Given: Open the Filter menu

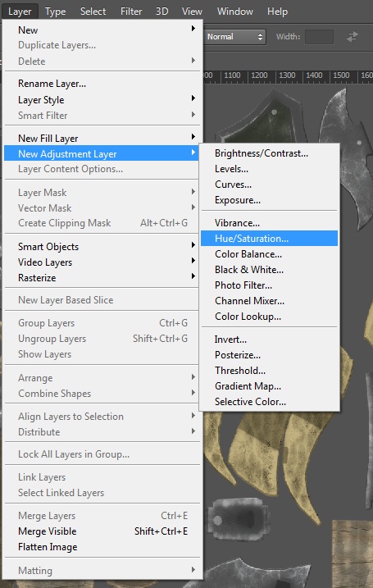Looking at the screenshot, I should 131,11.
